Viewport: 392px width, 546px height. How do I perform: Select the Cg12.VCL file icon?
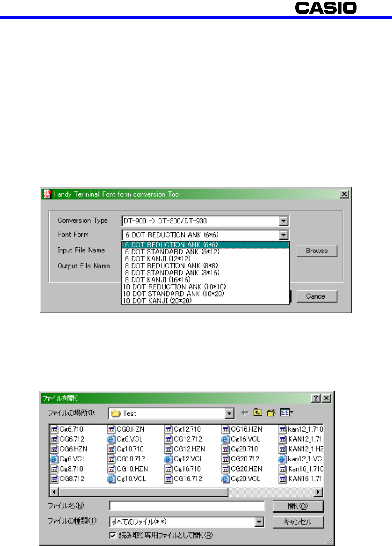pos(168,459)
